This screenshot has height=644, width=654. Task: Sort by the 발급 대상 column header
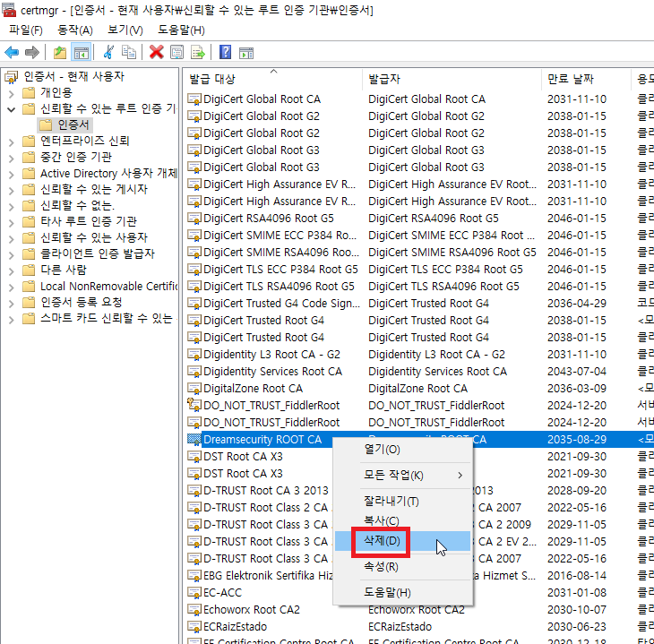[273, 79]
